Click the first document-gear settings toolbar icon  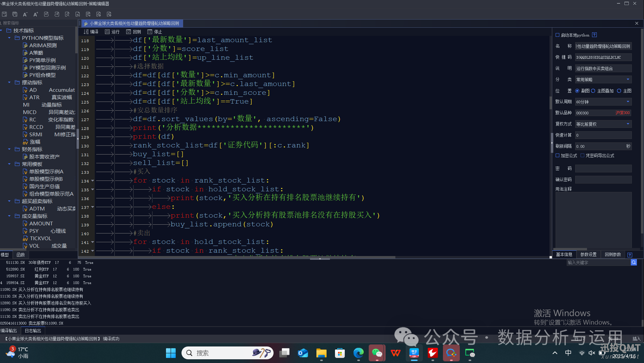[x=99, y=14]
